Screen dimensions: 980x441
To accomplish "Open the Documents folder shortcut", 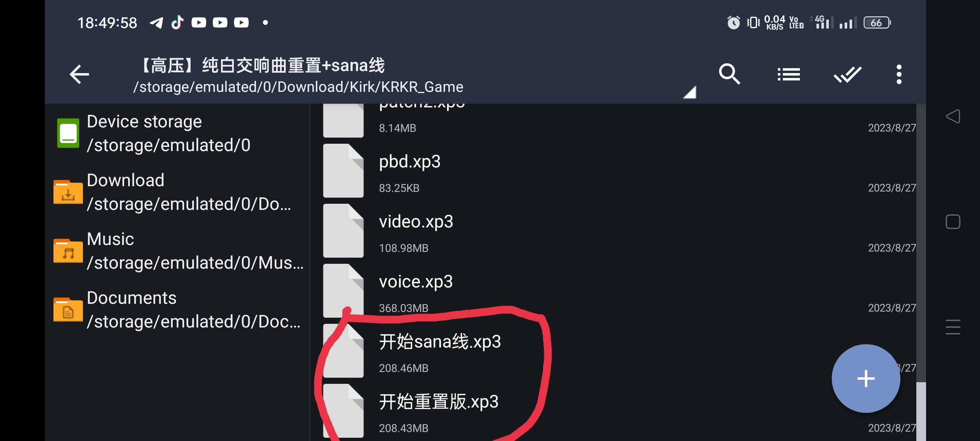I will coord(178,310).
